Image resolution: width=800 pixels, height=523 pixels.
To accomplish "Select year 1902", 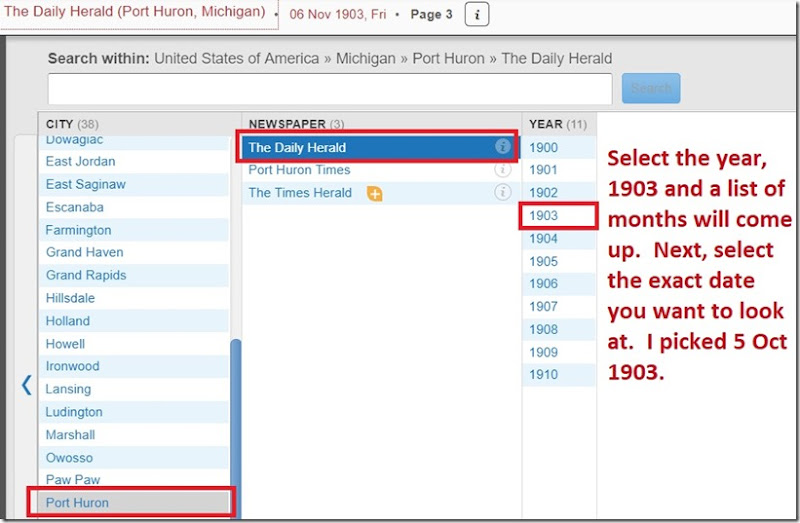I will 559,193.
